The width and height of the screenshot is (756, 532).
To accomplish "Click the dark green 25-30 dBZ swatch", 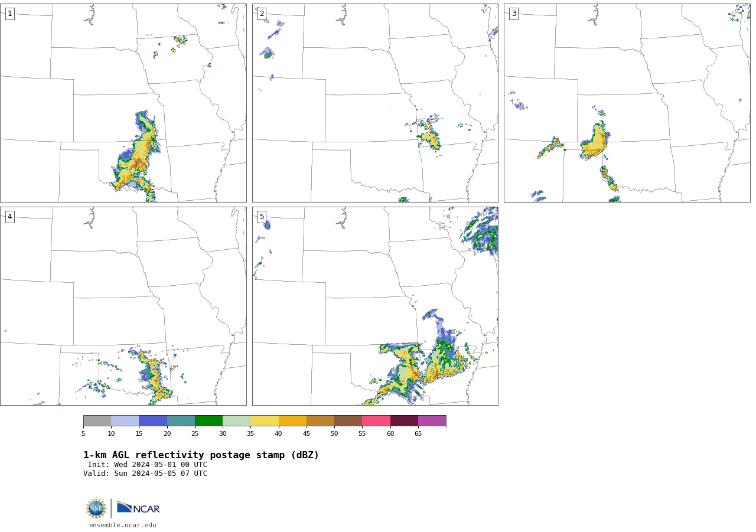I will tap(208, 421).
